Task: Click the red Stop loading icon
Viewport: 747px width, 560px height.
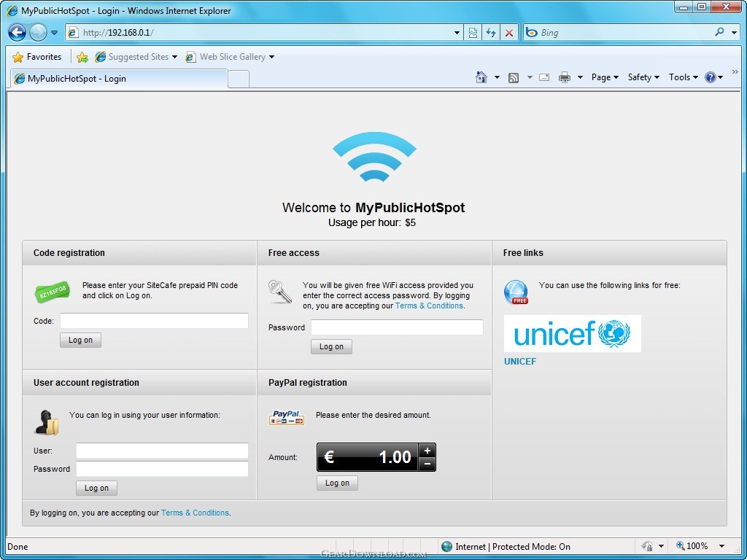Action: tap(508, 33)
